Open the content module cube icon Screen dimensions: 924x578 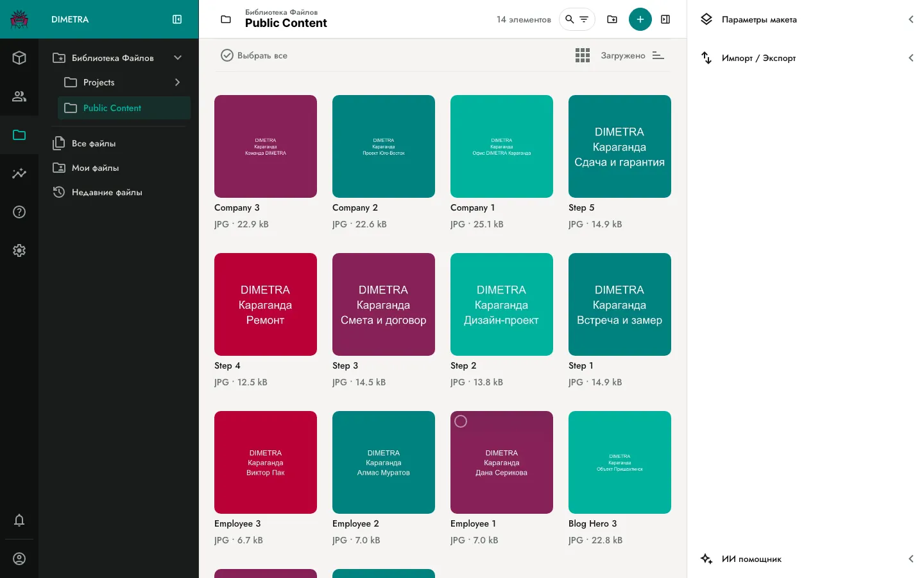tap(19, 58)
